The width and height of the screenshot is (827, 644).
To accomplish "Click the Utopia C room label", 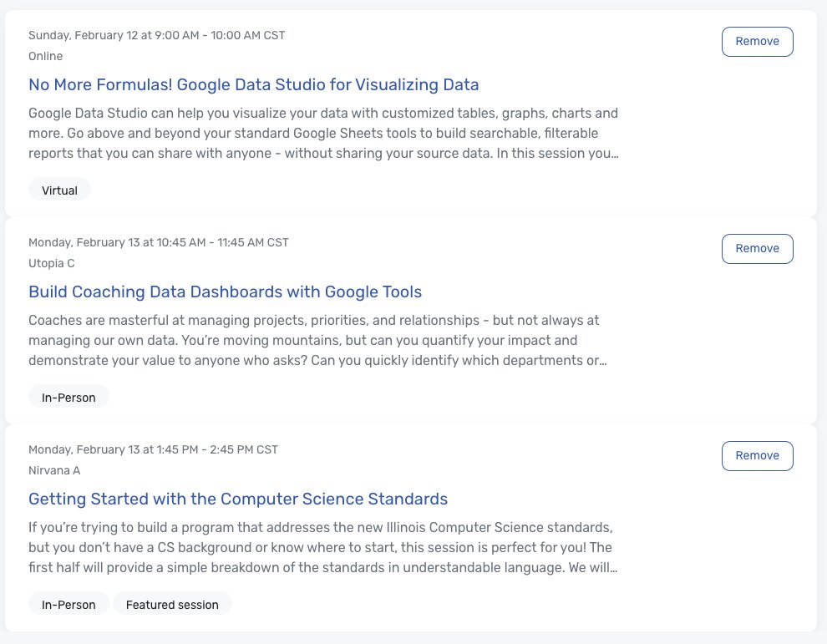I will (51, 263).
